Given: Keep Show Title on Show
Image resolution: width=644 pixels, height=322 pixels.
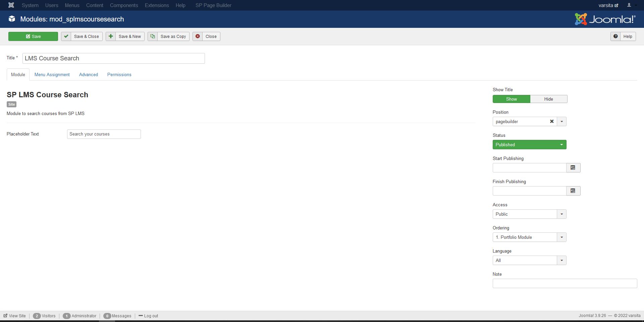Looking at the screenshot, I should click(x=511, y=99).
